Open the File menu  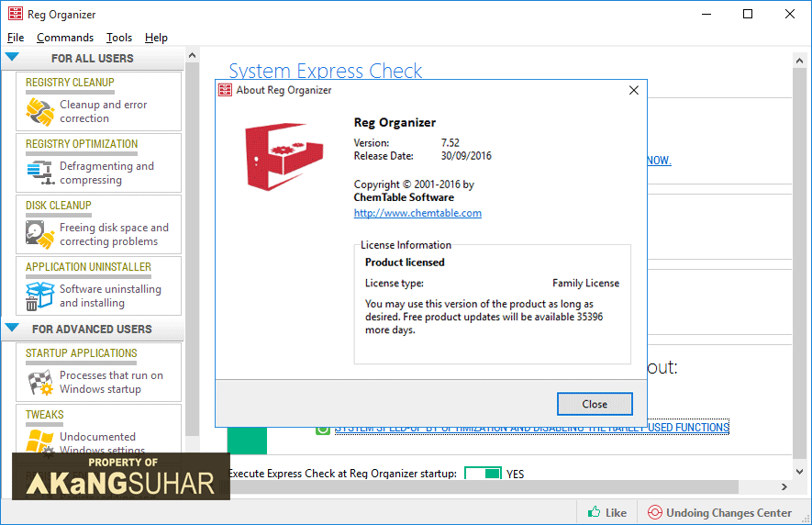(16, 38)
